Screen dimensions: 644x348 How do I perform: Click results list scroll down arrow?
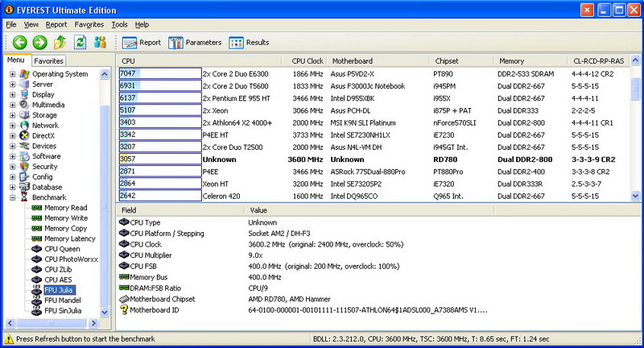[x=635, y=197]
